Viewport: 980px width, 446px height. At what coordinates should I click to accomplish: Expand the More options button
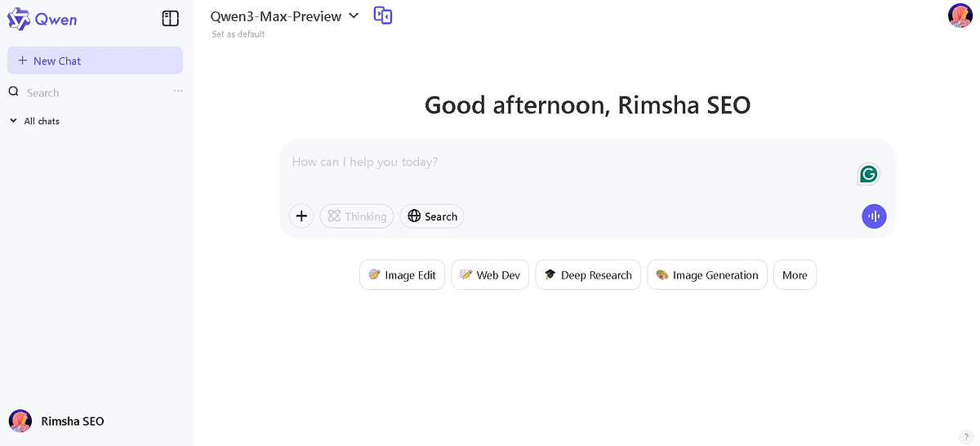(x=794, y=275)
